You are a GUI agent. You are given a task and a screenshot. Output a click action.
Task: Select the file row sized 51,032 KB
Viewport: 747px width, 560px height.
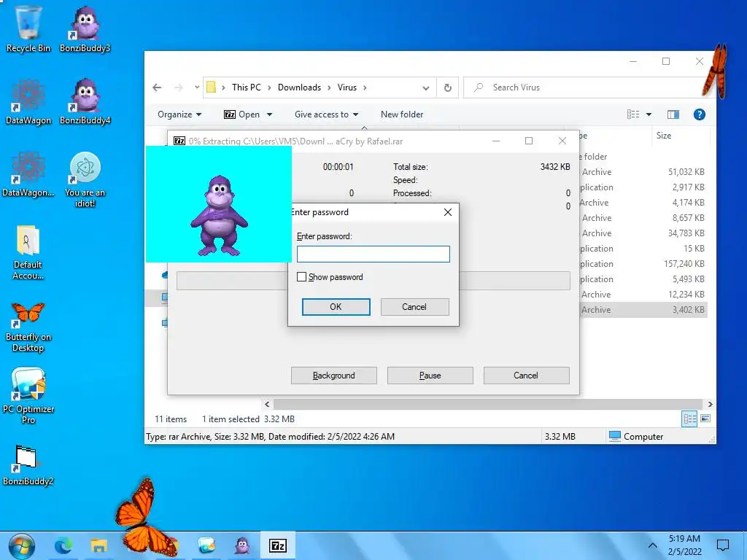pyautogui.click(x=642, y=172)
